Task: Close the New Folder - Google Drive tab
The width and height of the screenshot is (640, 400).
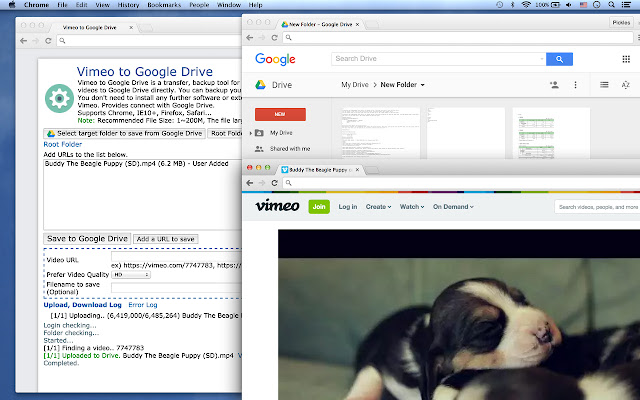Action: [358, 24]
